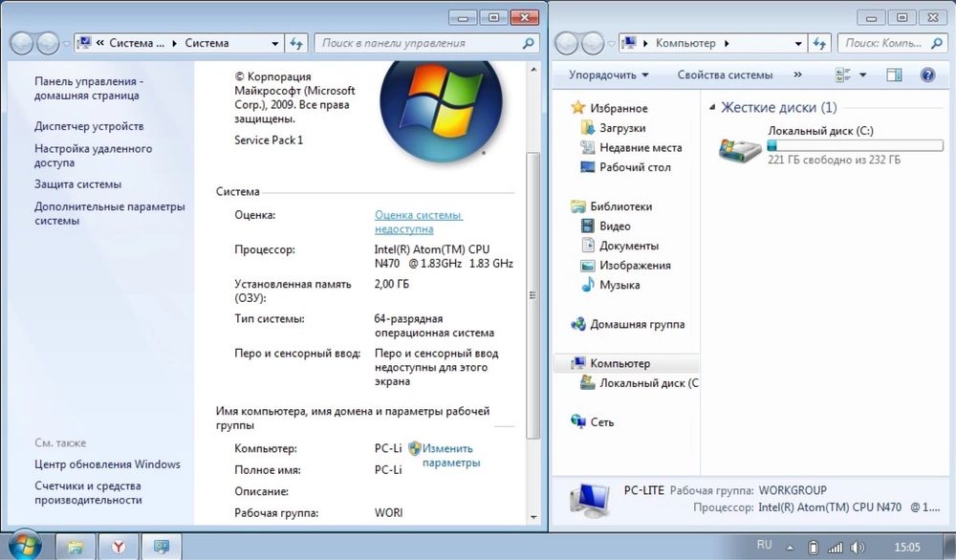Open Explorer from taskbar
Viewport: 956px width, 560px height.
pyautogui.click(x=75, y=547)
